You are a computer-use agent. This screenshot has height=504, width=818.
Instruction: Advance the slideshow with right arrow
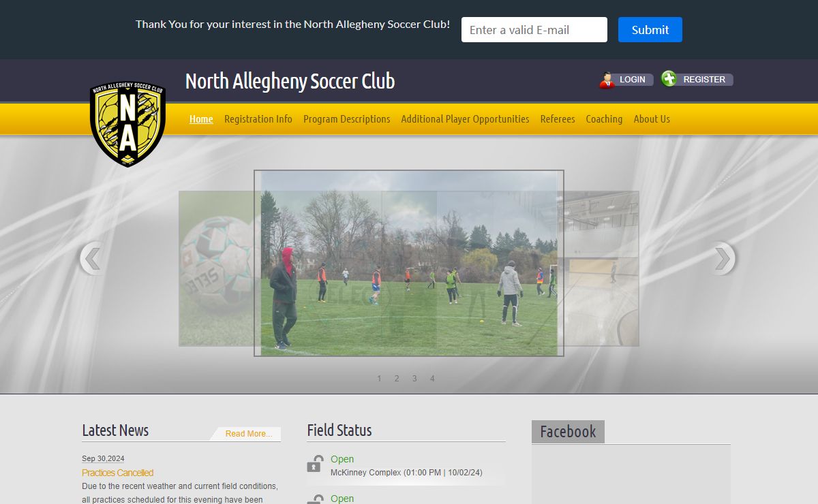(724, 259)
